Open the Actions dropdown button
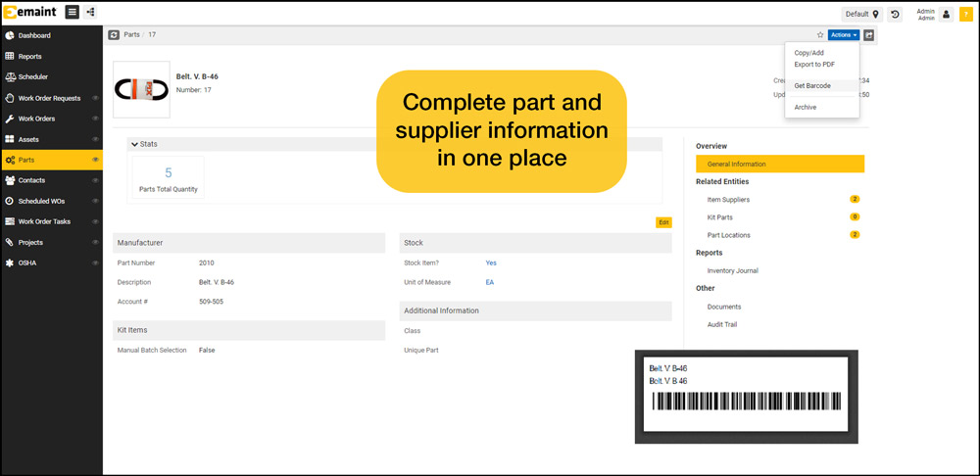 click(843, 35)
